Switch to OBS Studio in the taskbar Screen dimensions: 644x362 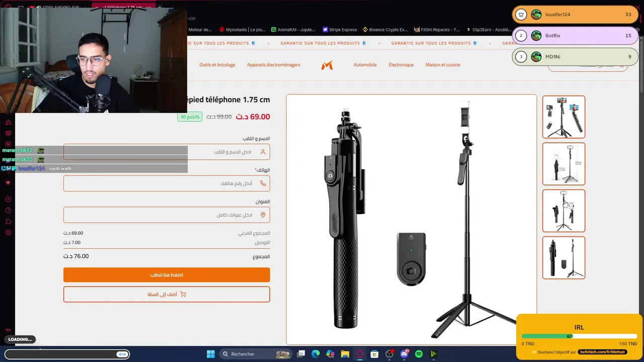click(x=389, y=354)
